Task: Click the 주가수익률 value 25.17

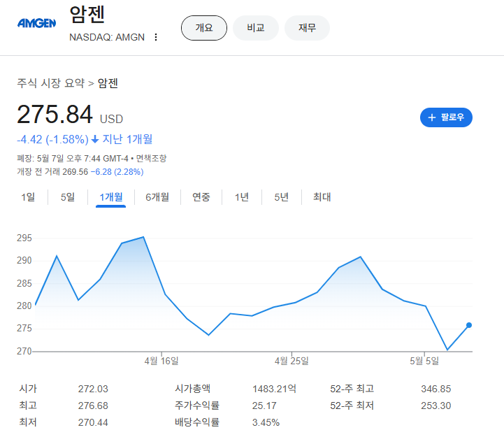Action: point(264,406)
